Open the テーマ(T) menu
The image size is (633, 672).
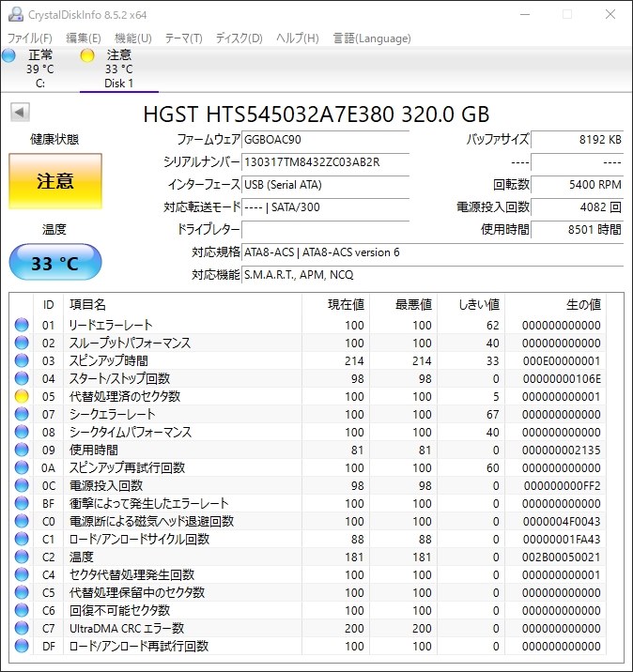point(183,38)
